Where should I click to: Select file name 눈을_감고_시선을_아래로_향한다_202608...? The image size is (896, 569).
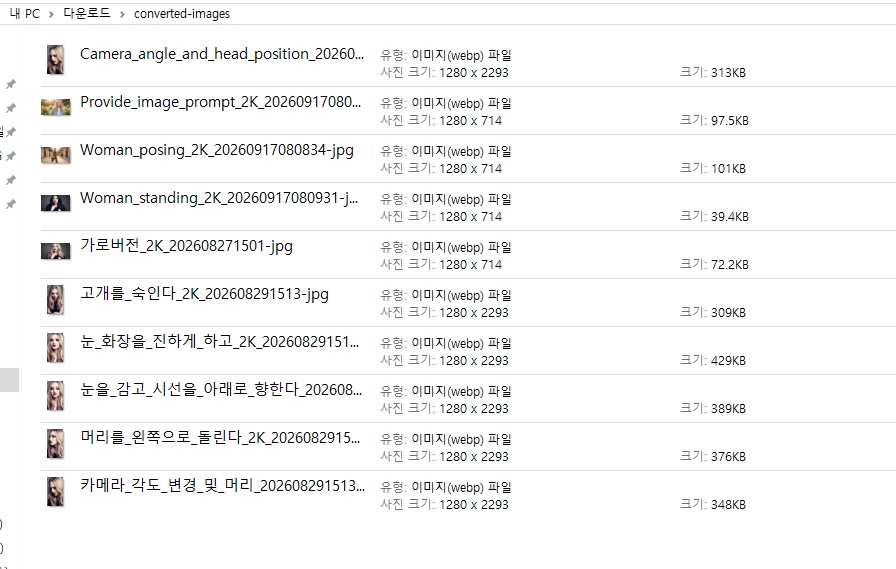(x=221, y=390)
